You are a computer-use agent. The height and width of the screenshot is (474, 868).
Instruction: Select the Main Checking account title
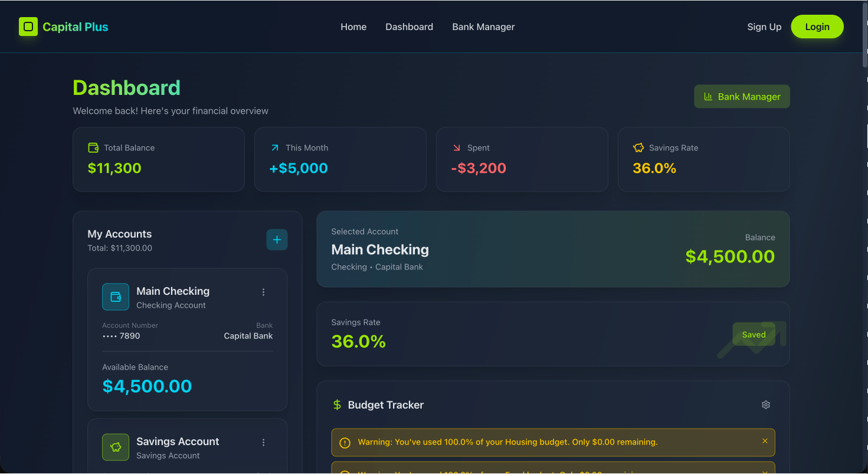[x=173, y=291]
